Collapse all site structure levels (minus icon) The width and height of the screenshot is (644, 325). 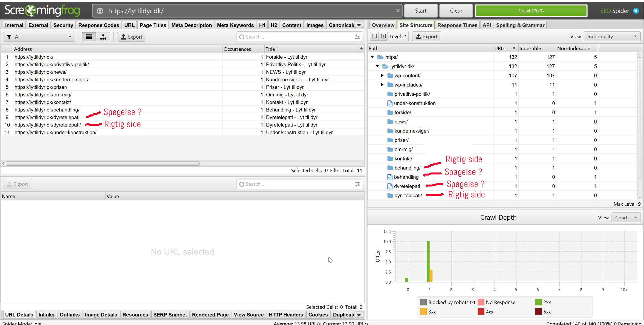coord(374,36)
